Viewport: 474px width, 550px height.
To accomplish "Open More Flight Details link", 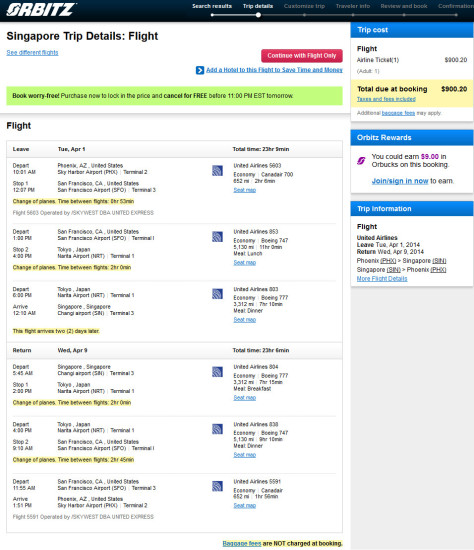I will click(382, 279).
